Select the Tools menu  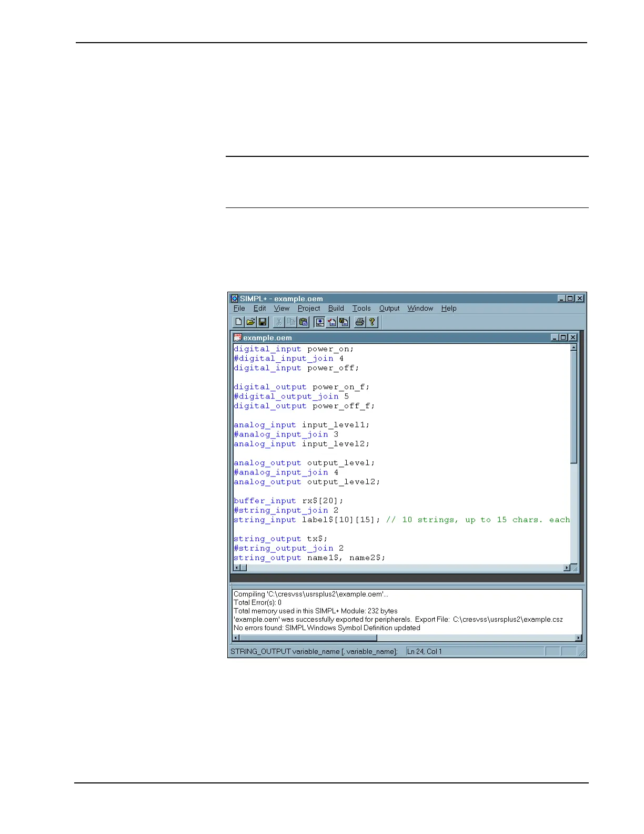[x=361, y=309]
